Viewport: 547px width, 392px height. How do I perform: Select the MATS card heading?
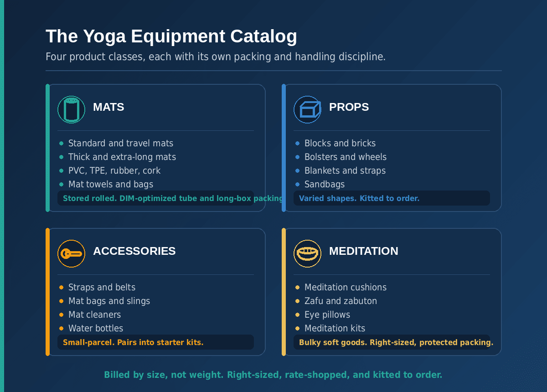pos(108,107)
